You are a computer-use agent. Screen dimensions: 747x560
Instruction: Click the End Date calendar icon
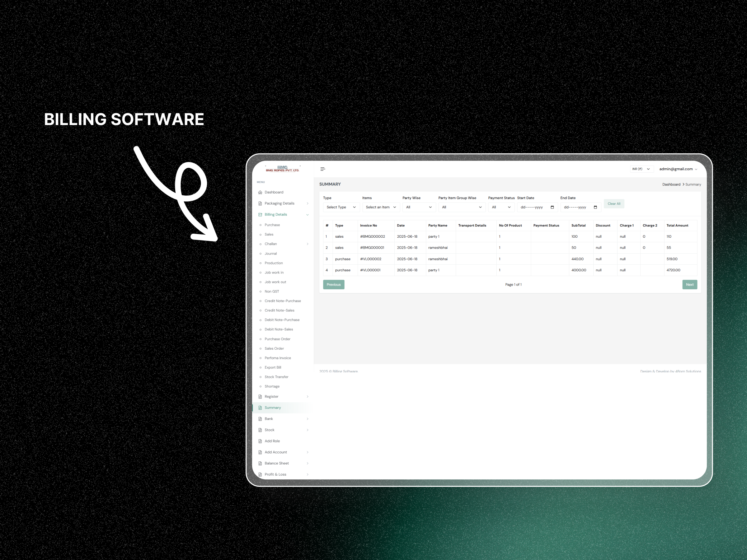[x=595, y=207]
